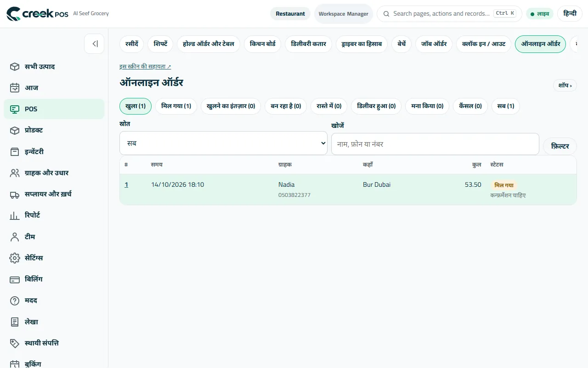The width and height of the screenshot is (588, 368).
Task: Switch language via हिन्दी button
Action: [x=570, y=14]
